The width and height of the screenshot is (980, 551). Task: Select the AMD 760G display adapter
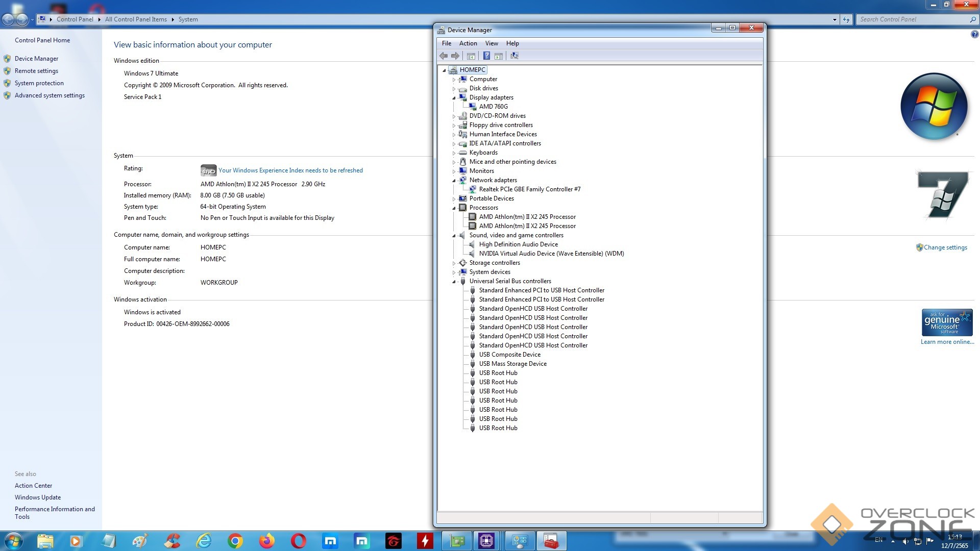pos(493,107)
